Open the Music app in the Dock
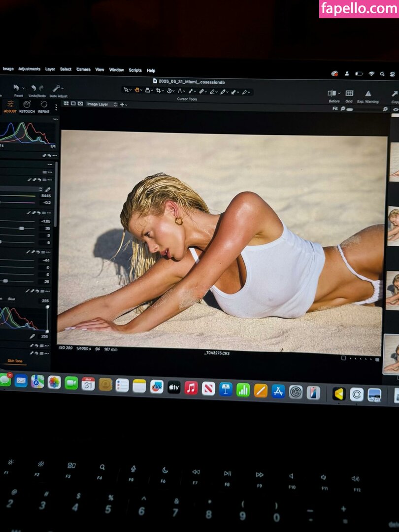The width and height of the screenshot is (399, 532). pyautogui.click(x=191, y=388)
